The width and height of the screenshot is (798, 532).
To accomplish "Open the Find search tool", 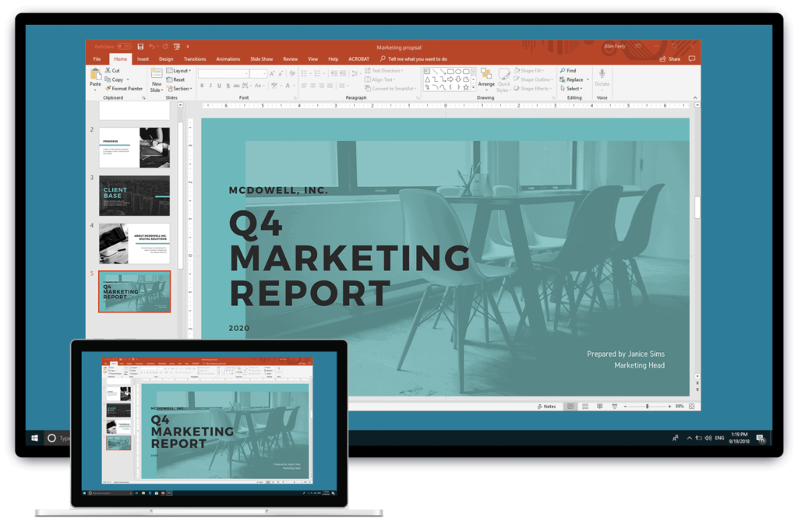I will (x=568, y=71).
